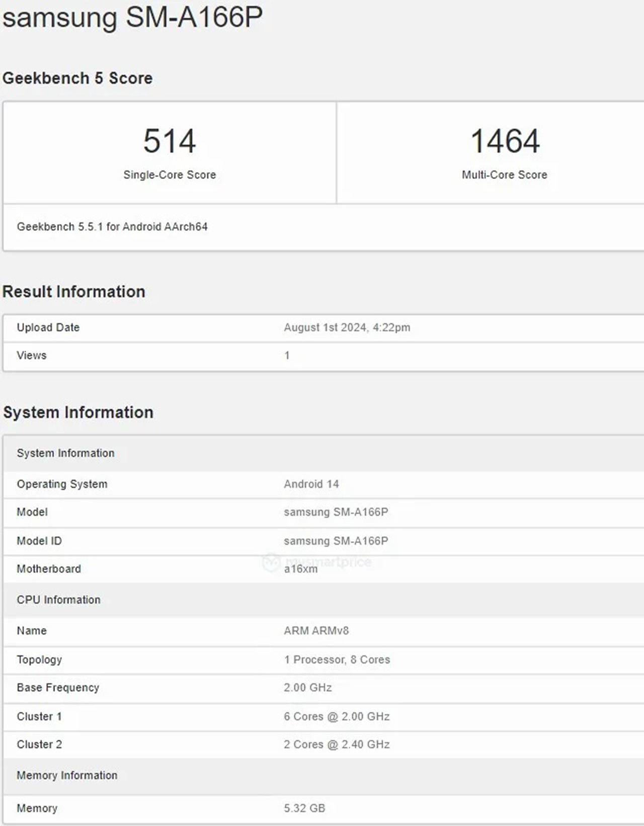This screenshot has height=826, width=644.
Task: Select the 6 Cores @ 2.00 GHz value
Action: click(337, 716)
